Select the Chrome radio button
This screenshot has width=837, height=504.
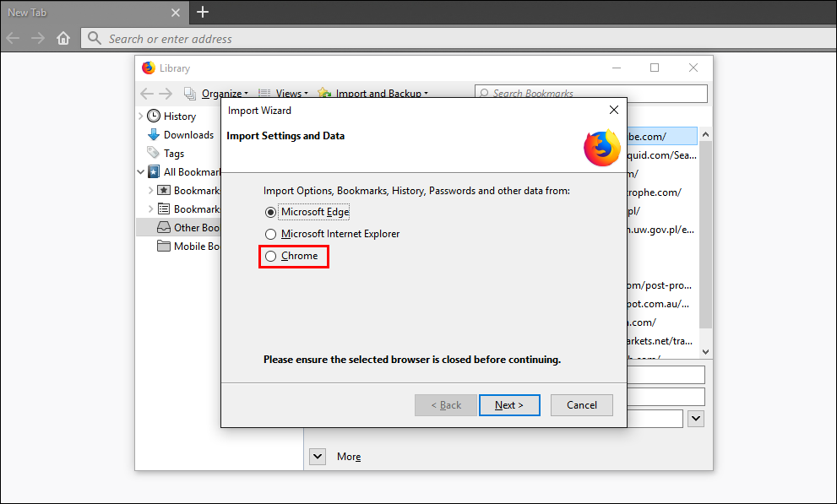[x=270, y=256]
